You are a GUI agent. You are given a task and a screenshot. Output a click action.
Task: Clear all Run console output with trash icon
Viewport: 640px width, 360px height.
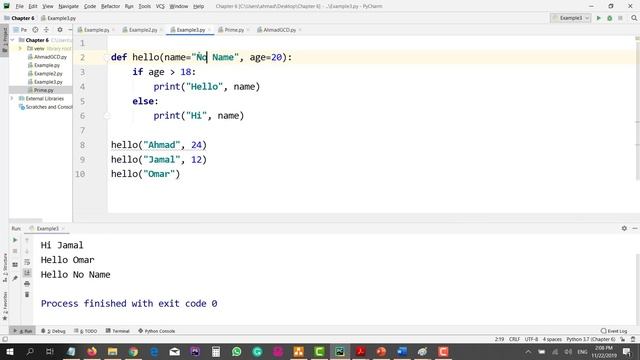click(x=27, y=294)
